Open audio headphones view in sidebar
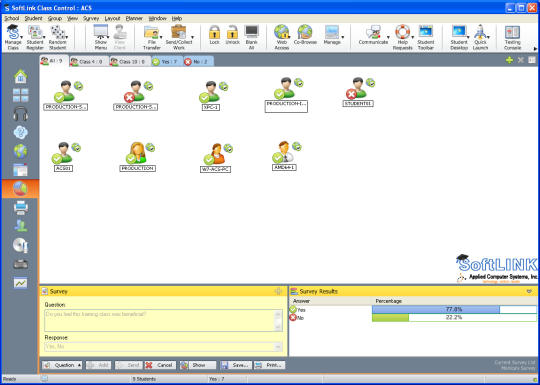Screen dimensions: 540x385 [20, 114]
